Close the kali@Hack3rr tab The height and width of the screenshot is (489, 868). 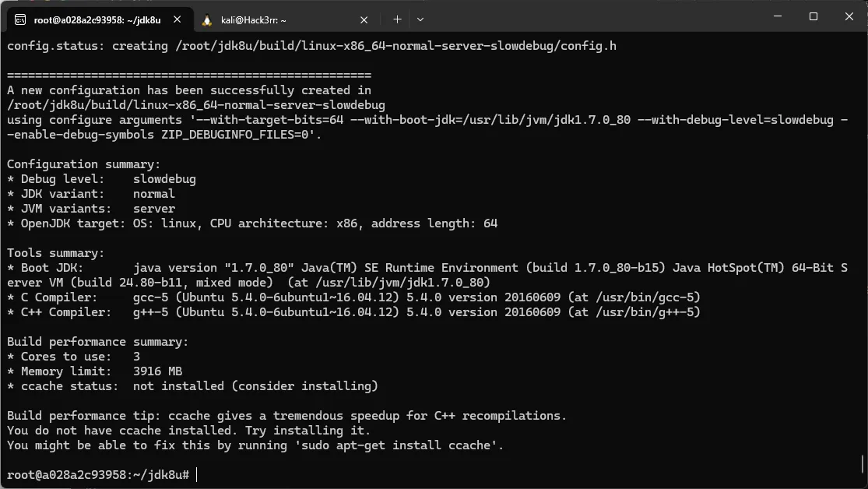pos(364,20)
